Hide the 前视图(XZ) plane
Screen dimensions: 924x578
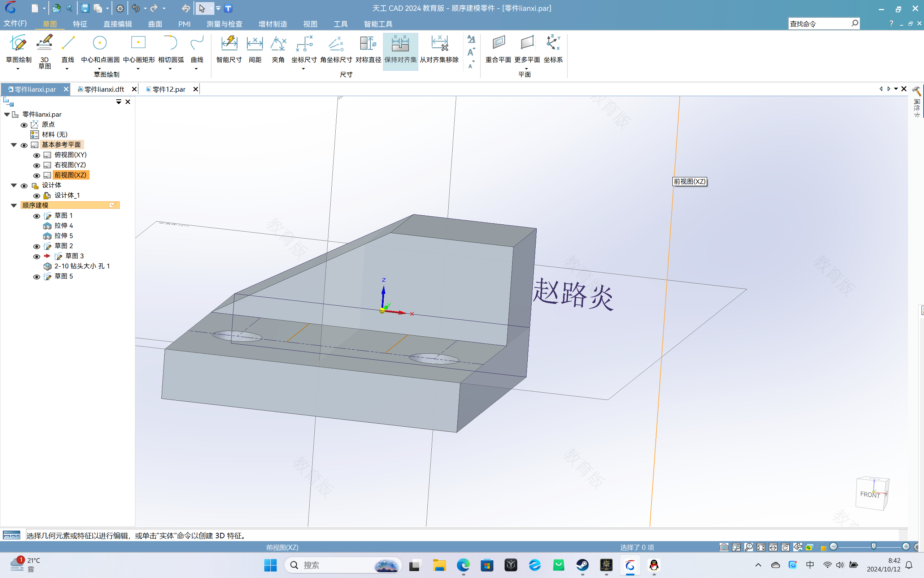pos(37,176)
